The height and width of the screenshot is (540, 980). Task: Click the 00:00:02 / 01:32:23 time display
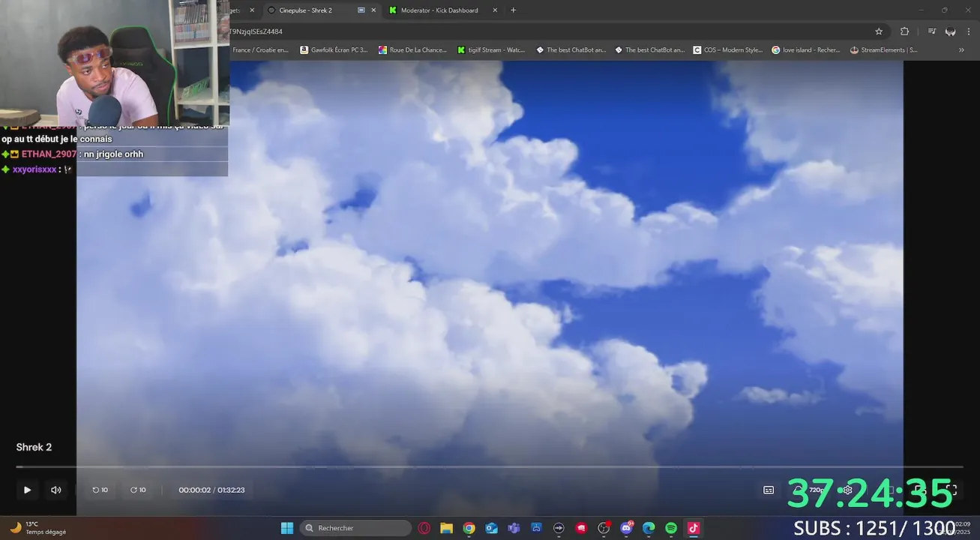[x=211, y=490]
